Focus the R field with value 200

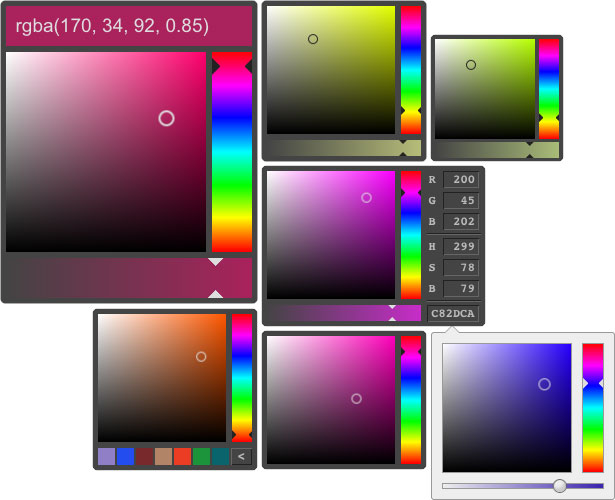[x=462, y=180]
